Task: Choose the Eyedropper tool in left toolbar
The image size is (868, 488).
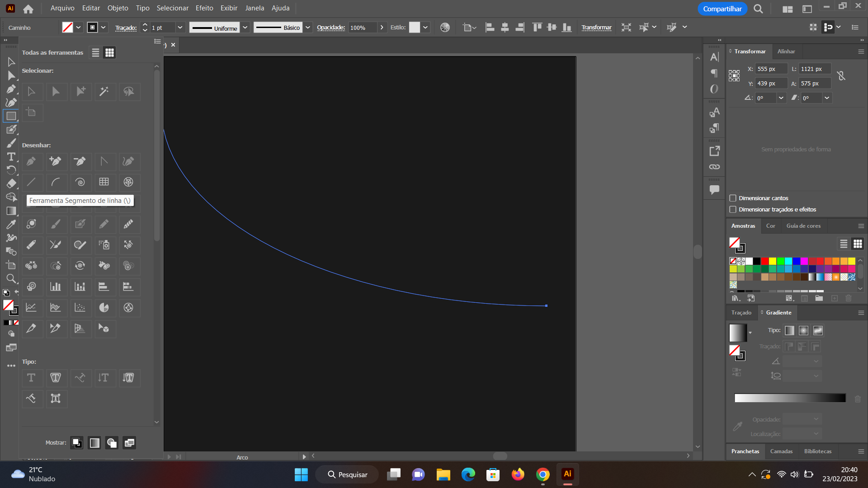Action: [11, 224]
